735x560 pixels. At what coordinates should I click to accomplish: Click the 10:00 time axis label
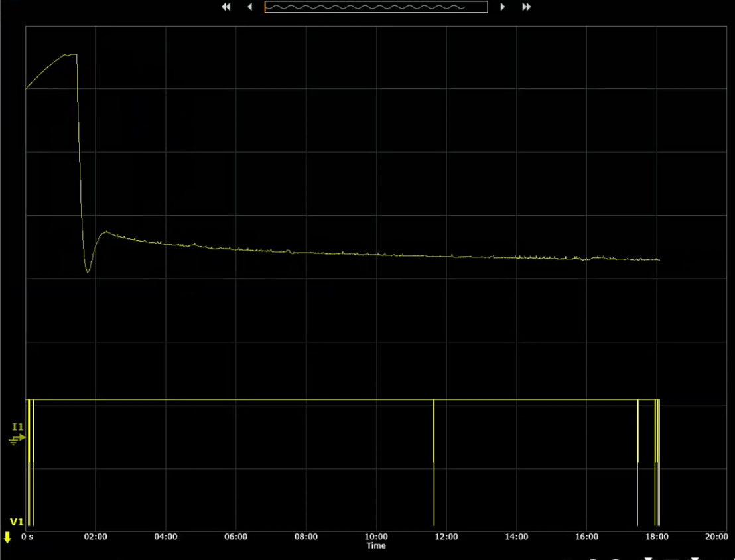pyautogui.click(x=376, y=537)
